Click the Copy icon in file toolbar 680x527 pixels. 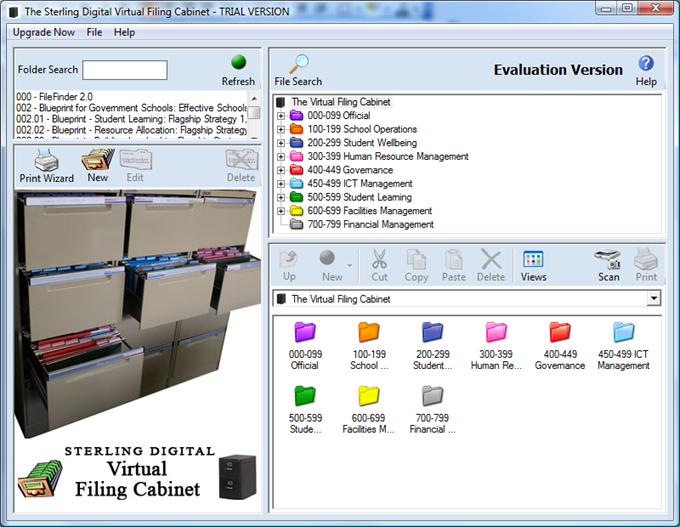(x=416, y=259)
